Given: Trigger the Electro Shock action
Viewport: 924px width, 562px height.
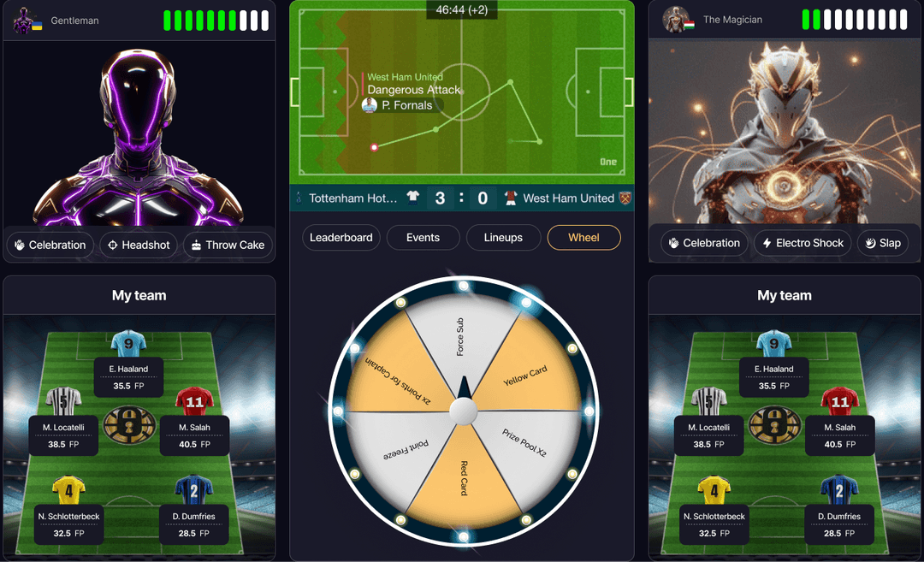Looking at the screenshot, I should 803,243.
